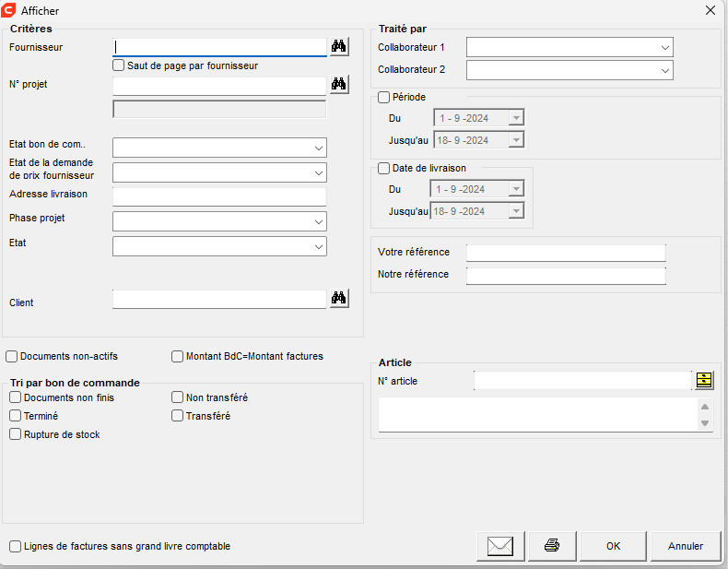This screenshot has height=569, width=728.
Task: Open project search binoculars next to N° projet
Action: tap(339, 84)
